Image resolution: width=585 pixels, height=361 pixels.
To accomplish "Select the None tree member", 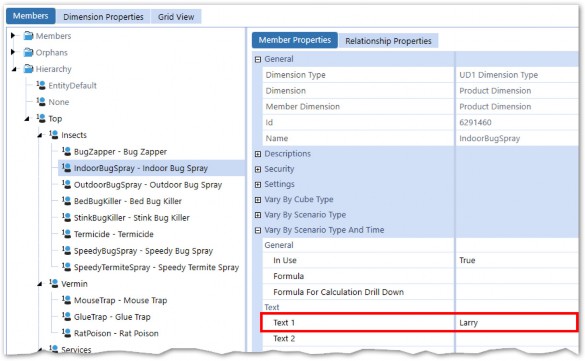I will click(59, 102).
